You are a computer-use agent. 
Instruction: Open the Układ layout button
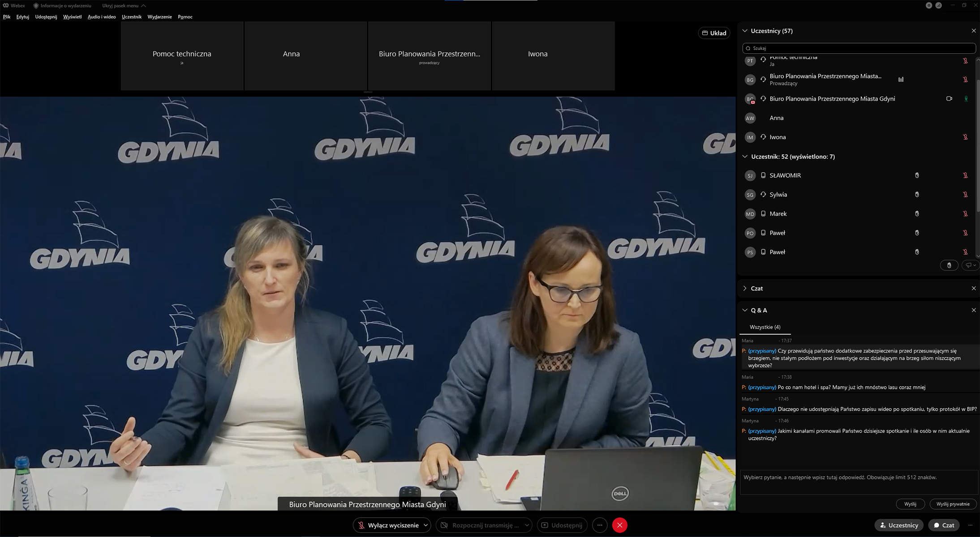tap(714, 33)
